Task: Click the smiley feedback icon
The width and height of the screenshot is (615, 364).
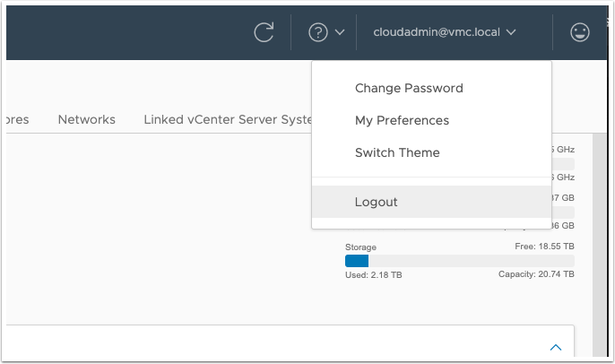Action: (580, 32)
